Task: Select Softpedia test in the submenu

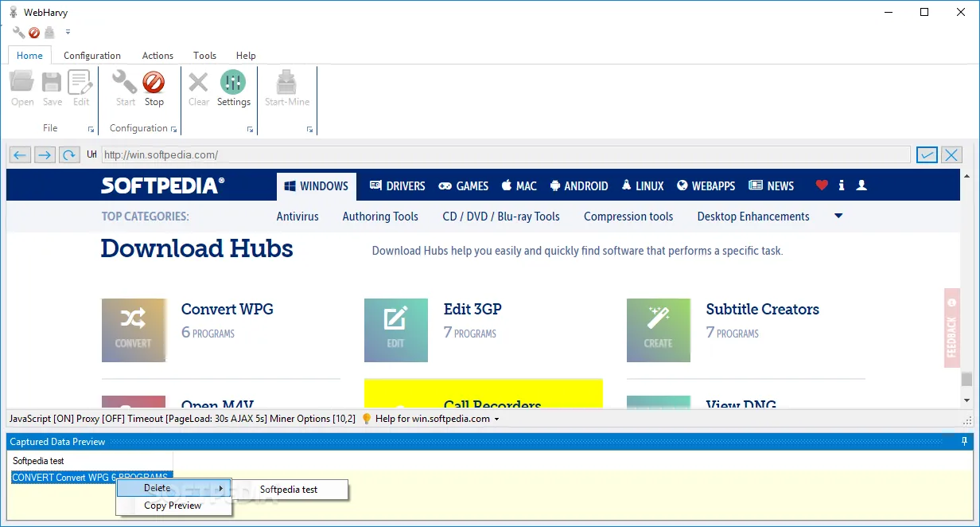Action: click(x=289, y=490)
